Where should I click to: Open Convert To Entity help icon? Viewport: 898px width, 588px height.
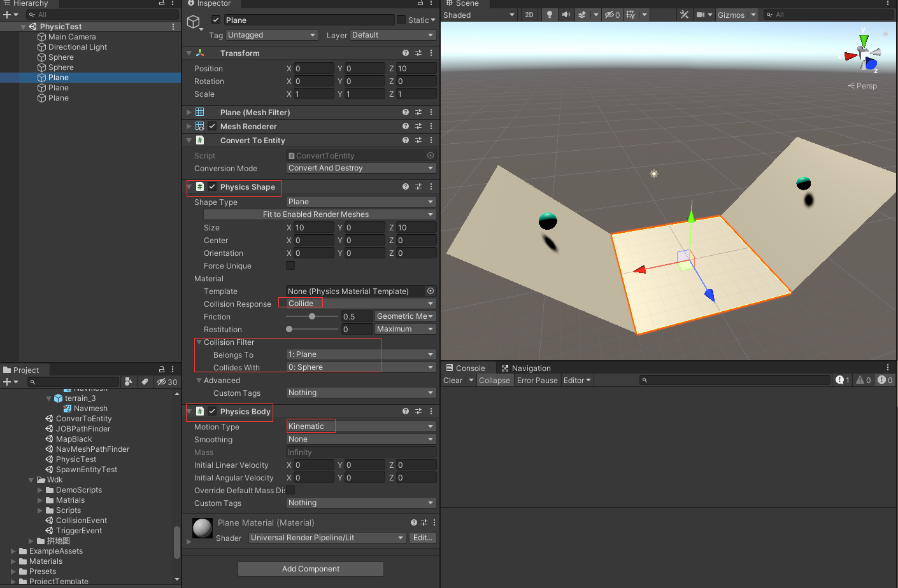click(406, 141)
